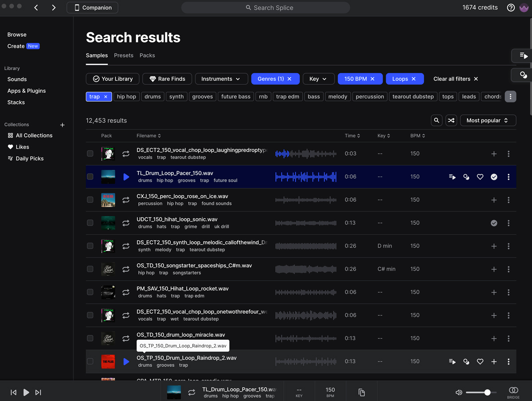Viewport: 532px width, 401px height.
Task: Open Instruments filter dropdown
Action: click(x=221, y=79)
